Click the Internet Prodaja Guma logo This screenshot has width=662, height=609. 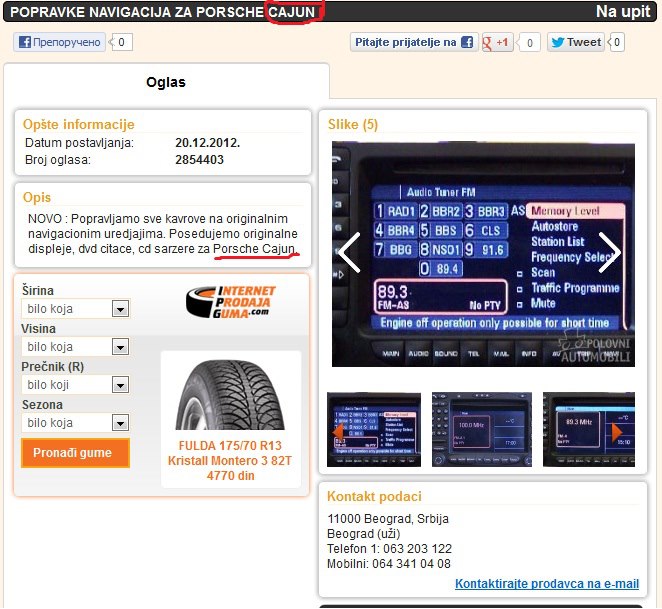(x=231, y=302)
